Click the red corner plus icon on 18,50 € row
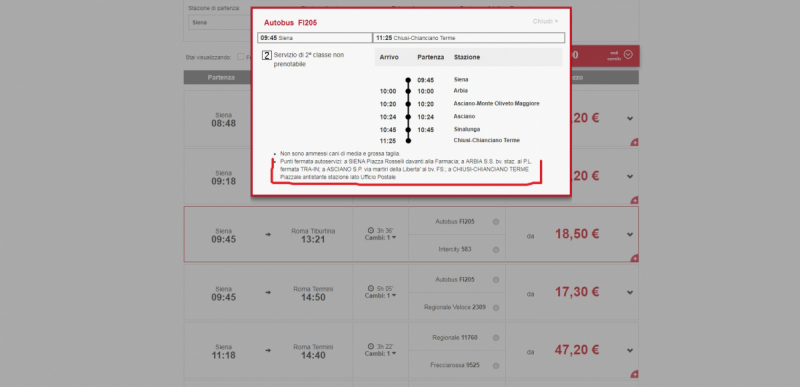The height and width of the screenshot is (387, 800). coord(634,258)
